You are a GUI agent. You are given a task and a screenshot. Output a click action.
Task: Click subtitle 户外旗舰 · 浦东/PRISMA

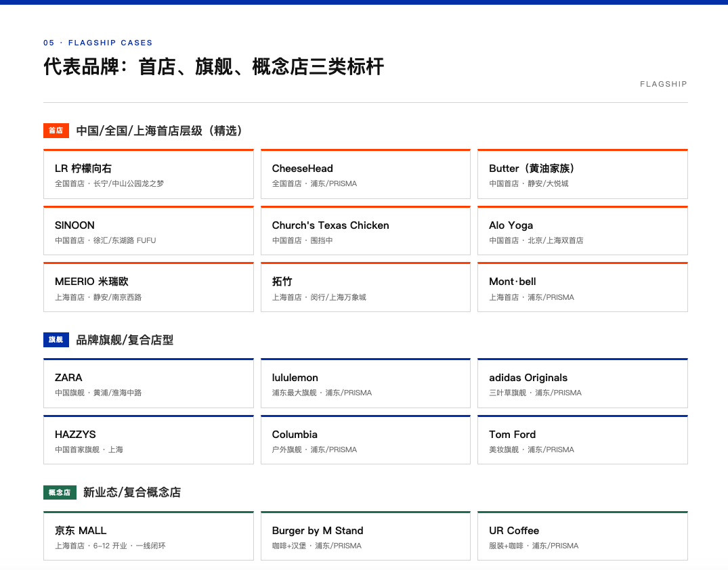[x=314, y=450]
